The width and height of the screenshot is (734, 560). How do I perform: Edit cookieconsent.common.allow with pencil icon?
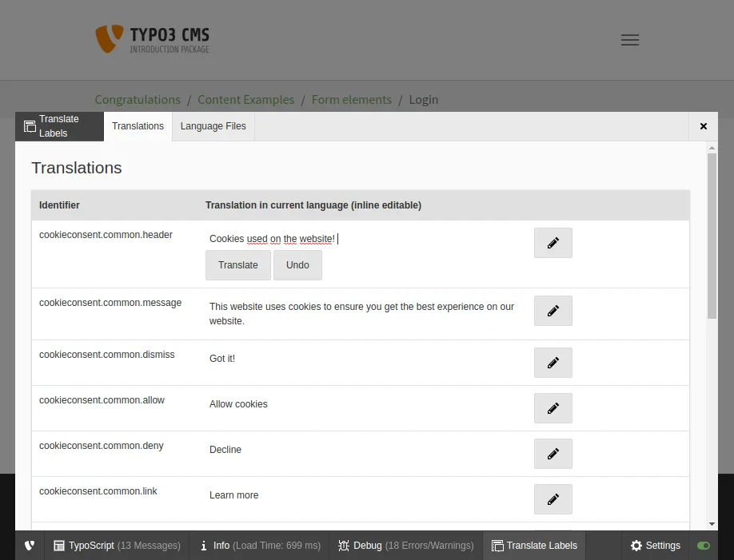pos(552,408)
